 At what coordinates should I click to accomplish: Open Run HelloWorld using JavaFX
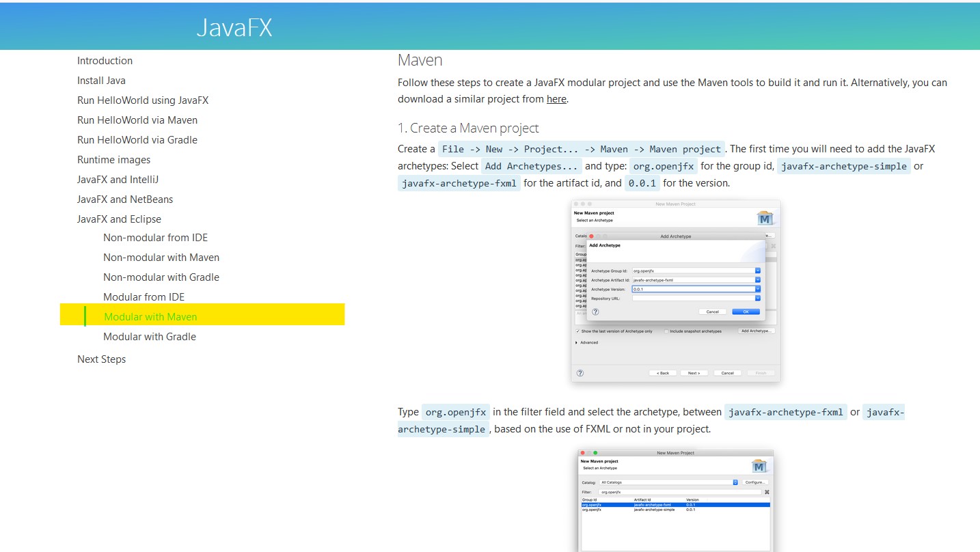pos(143,100)
